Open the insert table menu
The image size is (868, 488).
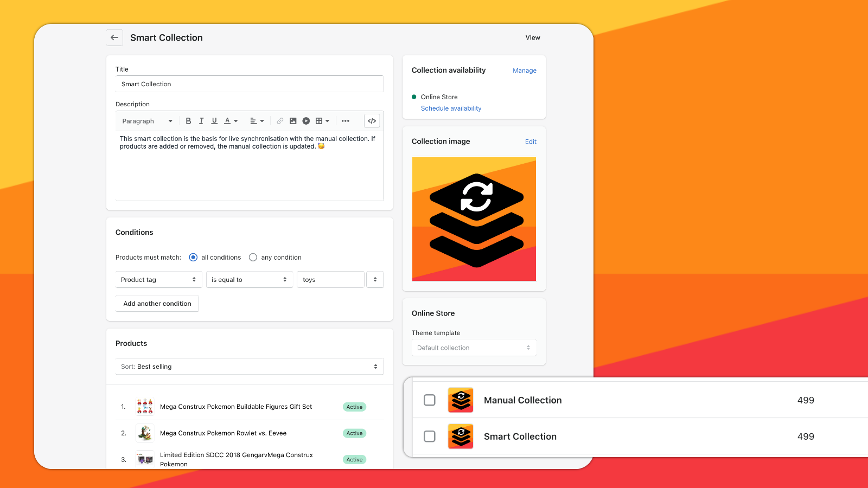click(322, 121)
